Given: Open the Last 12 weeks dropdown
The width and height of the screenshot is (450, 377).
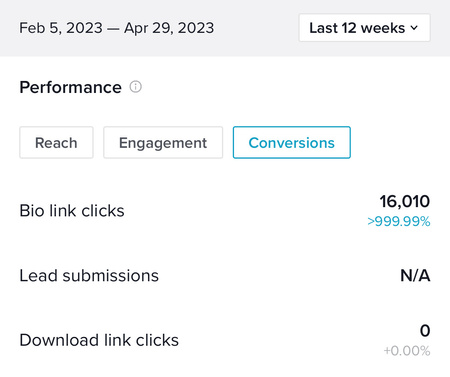Looking at the screenshot, I should [x=364, y=28].
